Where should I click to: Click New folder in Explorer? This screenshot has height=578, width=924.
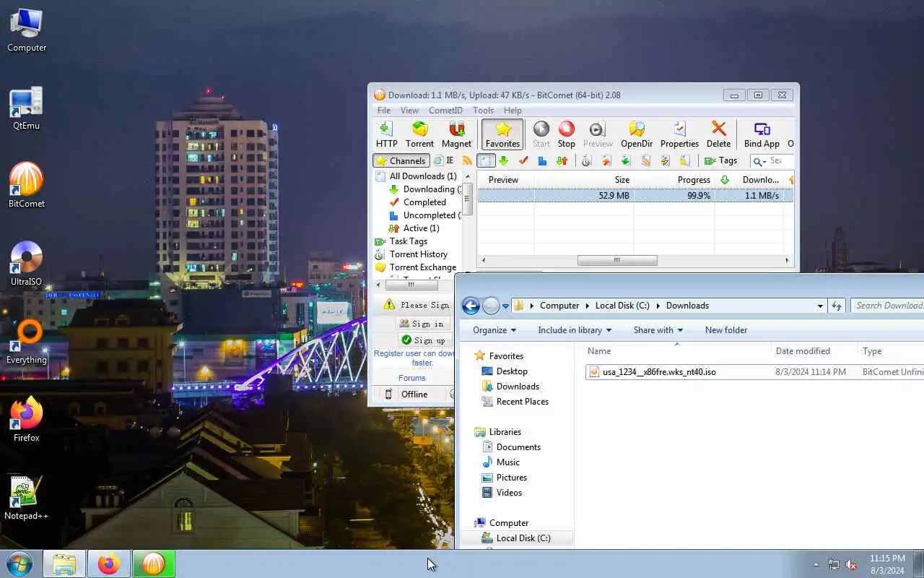pyautogui.click(x=725, y=330)
